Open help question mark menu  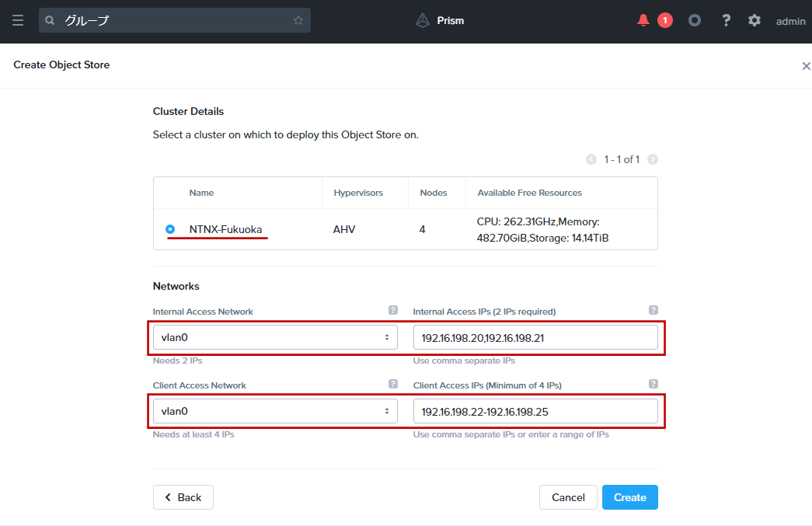(726, 20)
